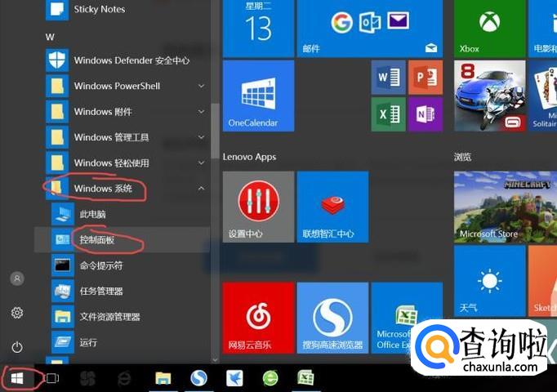557x392 pixels.
Task: Click the Power button icon
Action: point(17,347)
